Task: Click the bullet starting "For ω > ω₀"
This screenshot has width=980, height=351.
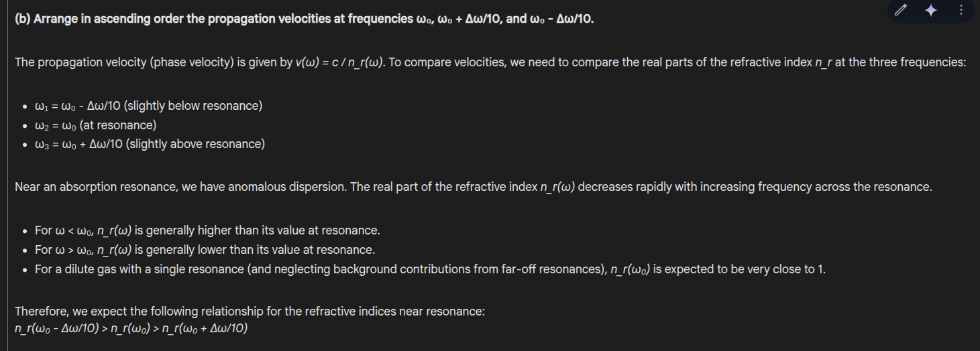Action: 205,250
